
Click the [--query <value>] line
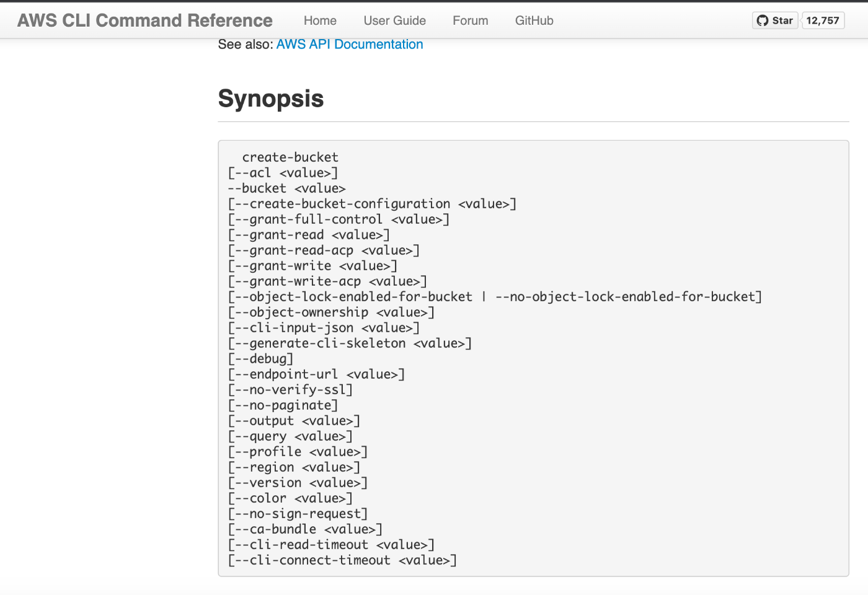click(x=290, y=436)
